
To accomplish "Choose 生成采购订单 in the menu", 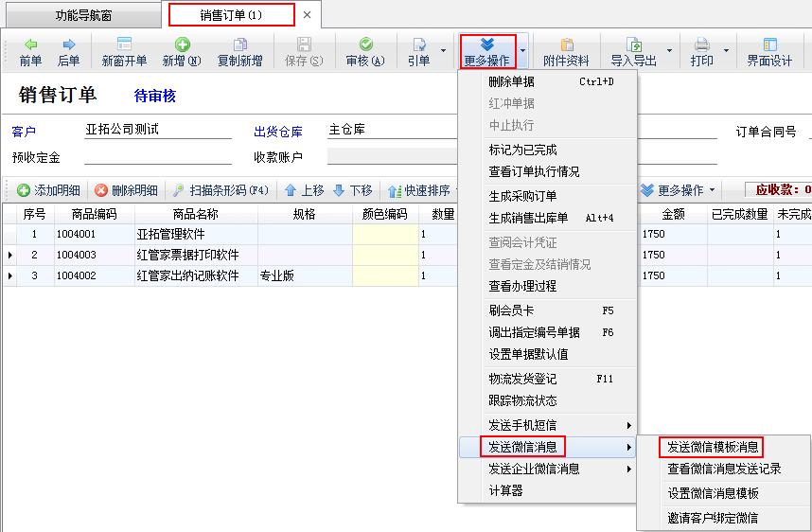I will [522, 196].
